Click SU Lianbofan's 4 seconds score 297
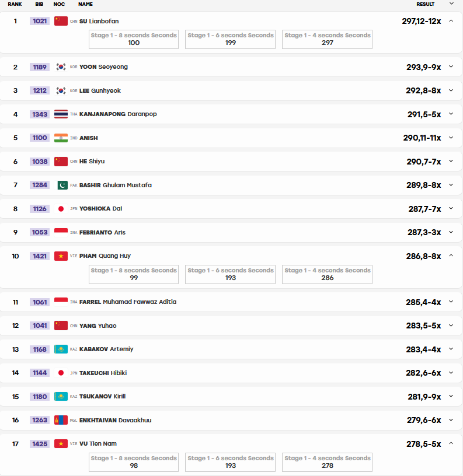The width and height of the screenshot is (463, 476). point(327,43)
